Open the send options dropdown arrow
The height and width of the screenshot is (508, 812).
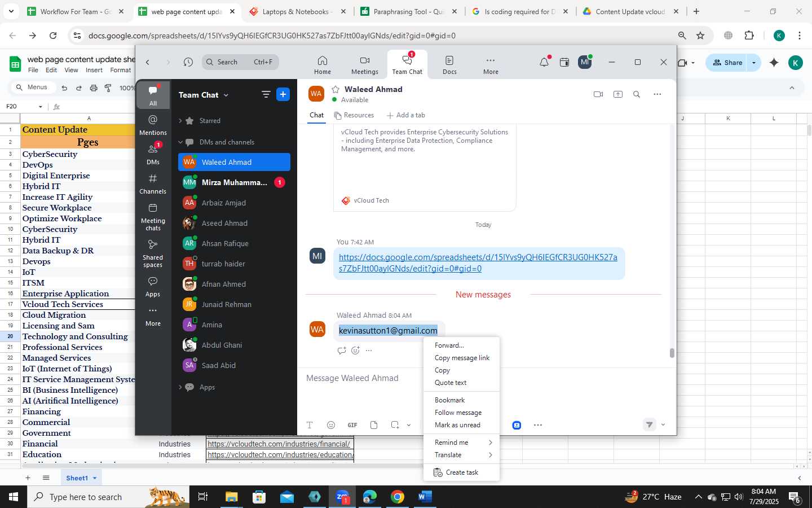[x=663, y=425]
